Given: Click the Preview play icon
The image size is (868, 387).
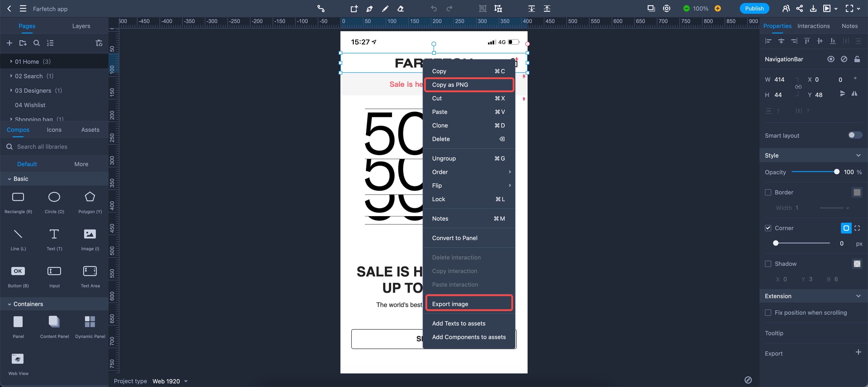Looking at the screenshot, I should [x=827, y=8].
